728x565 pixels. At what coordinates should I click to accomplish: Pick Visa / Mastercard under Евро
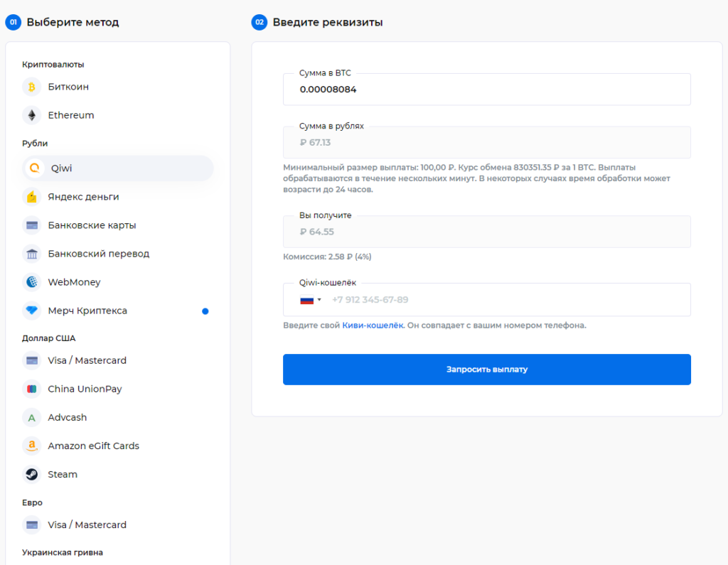pyautogui.click(x=87, y=524)
